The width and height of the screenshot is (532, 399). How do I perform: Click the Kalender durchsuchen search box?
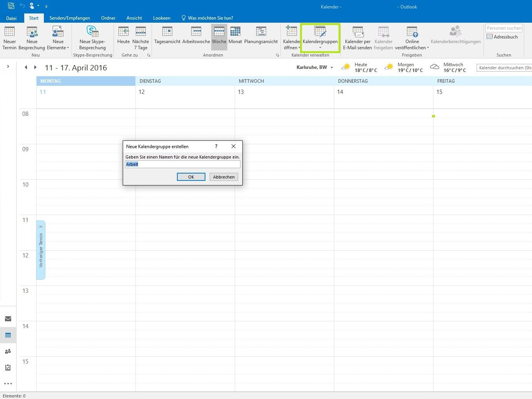point(504,68)
